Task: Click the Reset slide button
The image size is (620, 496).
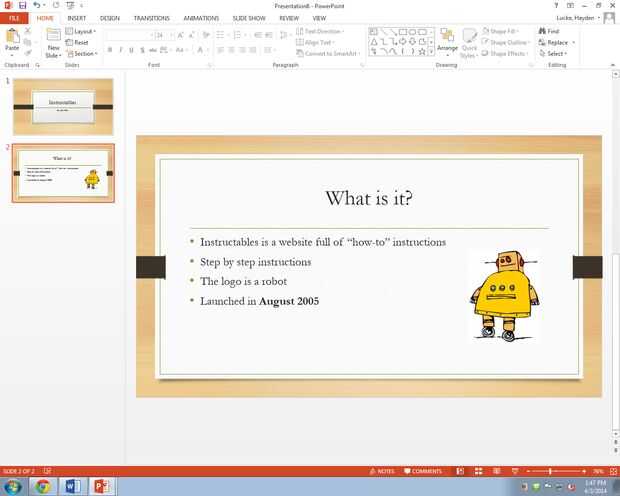Action: (x=77, y=42)
